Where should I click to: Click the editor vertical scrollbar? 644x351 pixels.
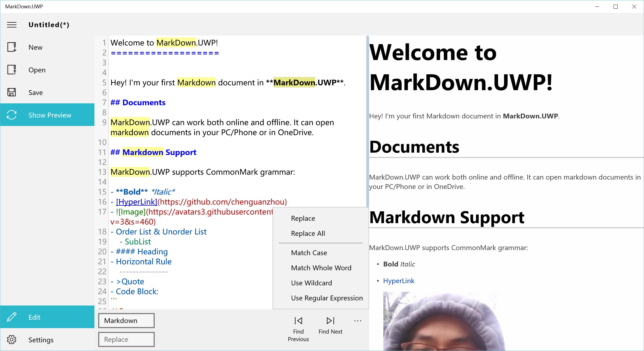(x=367, y=121)
